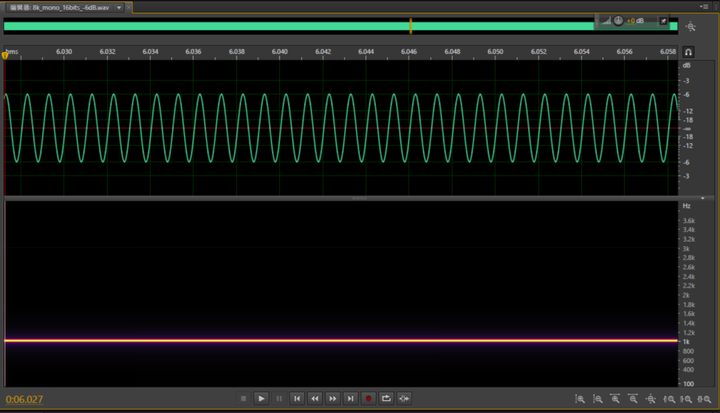Move playhead to next marker
720x413 pixels.
point(350,398)
